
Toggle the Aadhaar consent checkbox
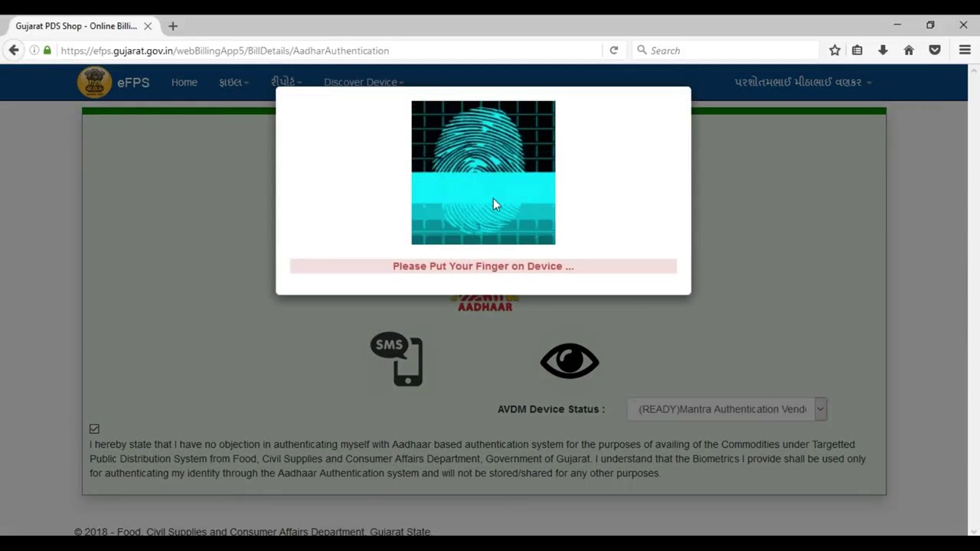coord(94,429)
